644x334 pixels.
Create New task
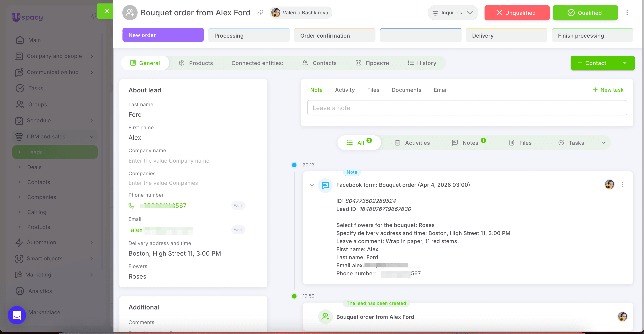608,90
